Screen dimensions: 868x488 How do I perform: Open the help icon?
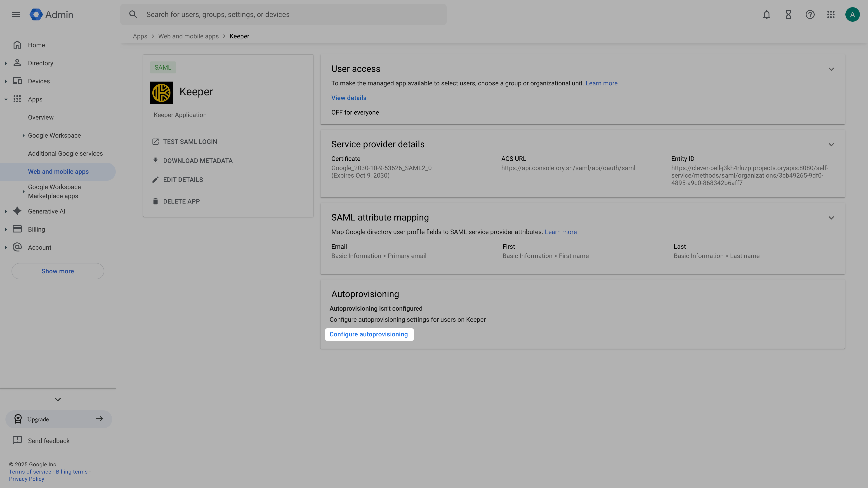point(810,14)
